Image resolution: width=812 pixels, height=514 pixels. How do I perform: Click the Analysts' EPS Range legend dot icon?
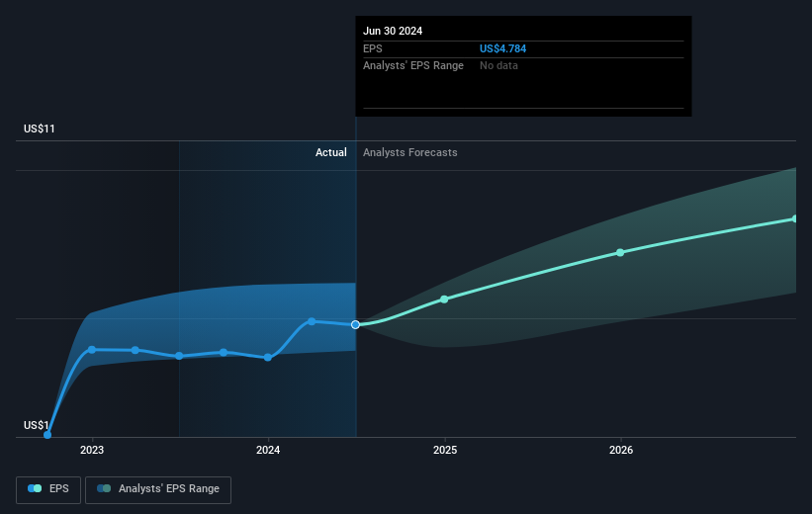tap(103, 488)
